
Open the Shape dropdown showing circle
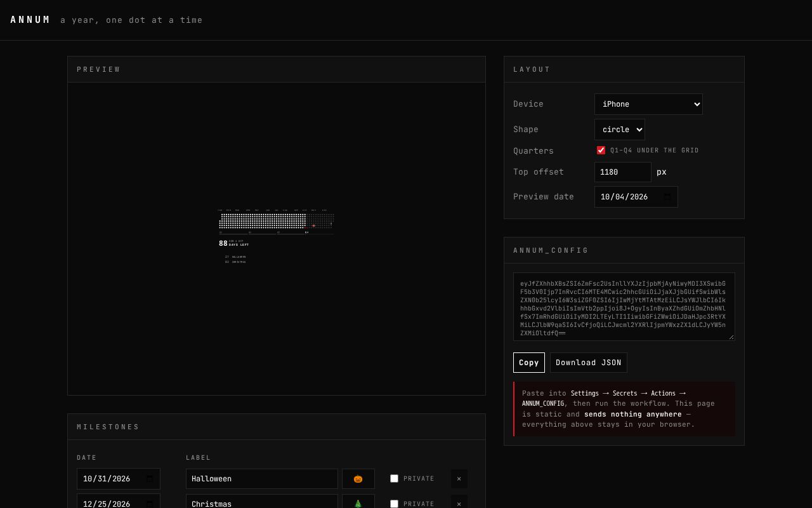[x=620, y=130]
